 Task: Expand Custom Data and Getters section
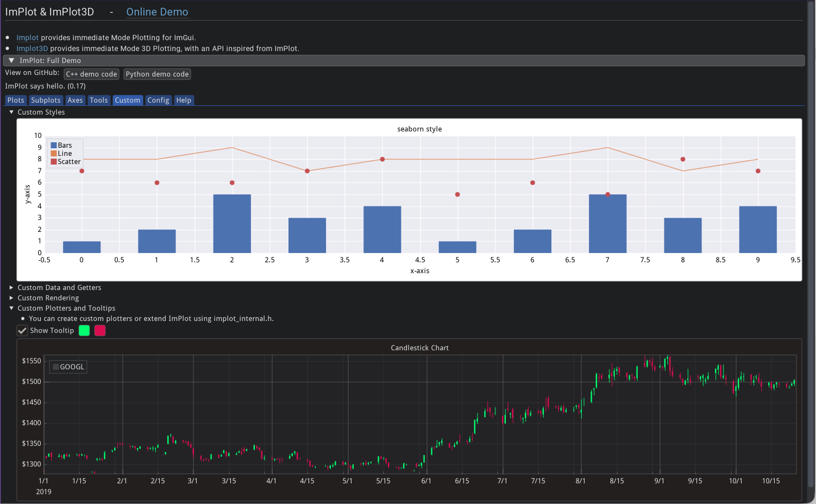(x=11, y=288)
